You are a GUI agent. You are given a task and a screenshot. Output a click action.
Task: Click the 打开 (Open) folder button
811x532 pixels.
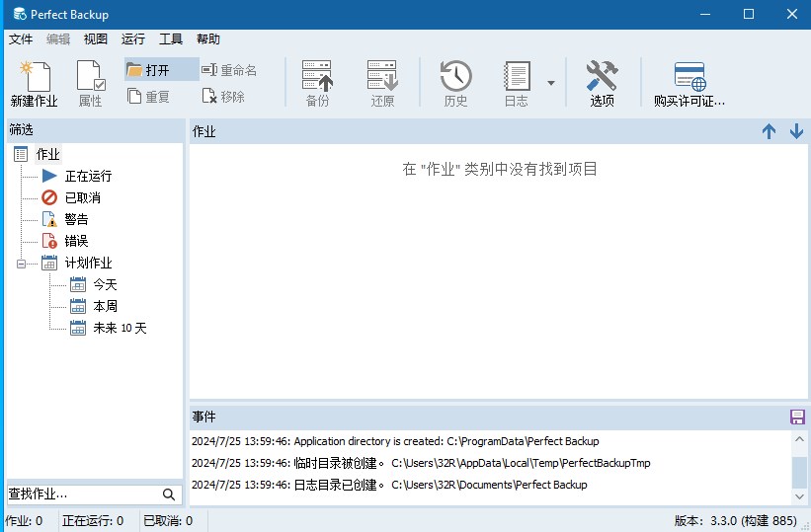tap(148, 70)
